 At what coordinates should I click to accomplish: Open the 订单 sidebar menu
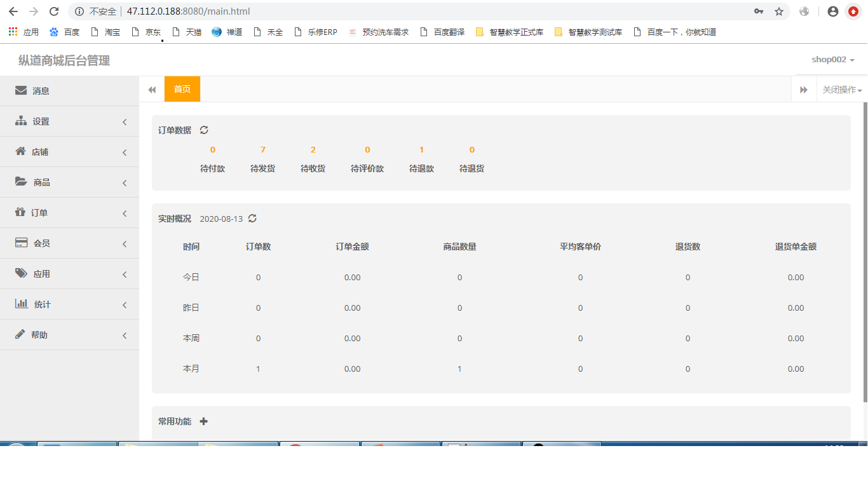click(x=69, y=213)
